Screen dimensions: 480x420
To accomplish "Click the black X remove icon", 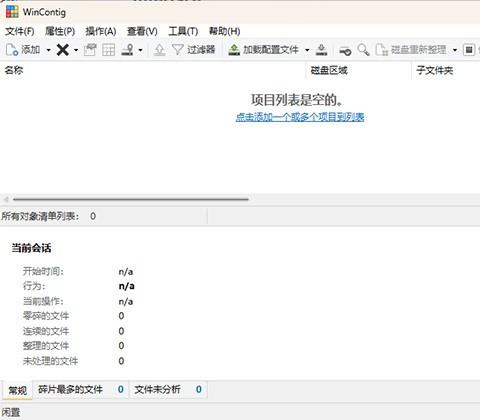I will (63, 50).
